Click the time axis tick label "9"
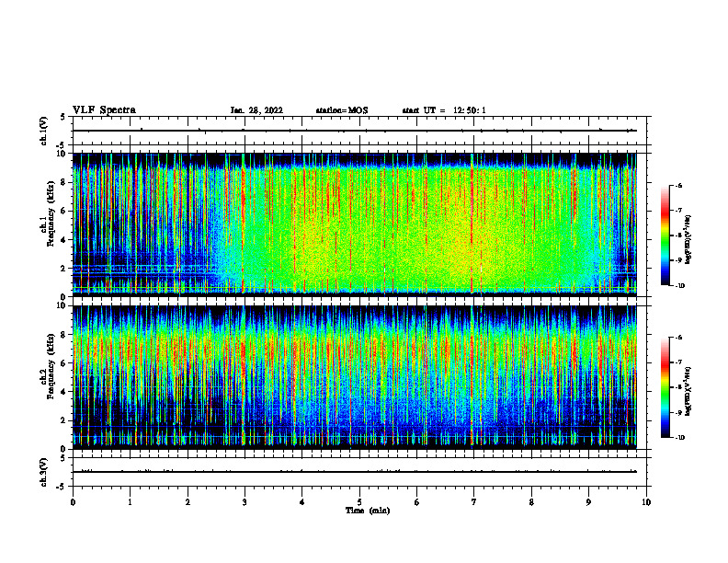This screenshot has width=728, height=563. 588,502
